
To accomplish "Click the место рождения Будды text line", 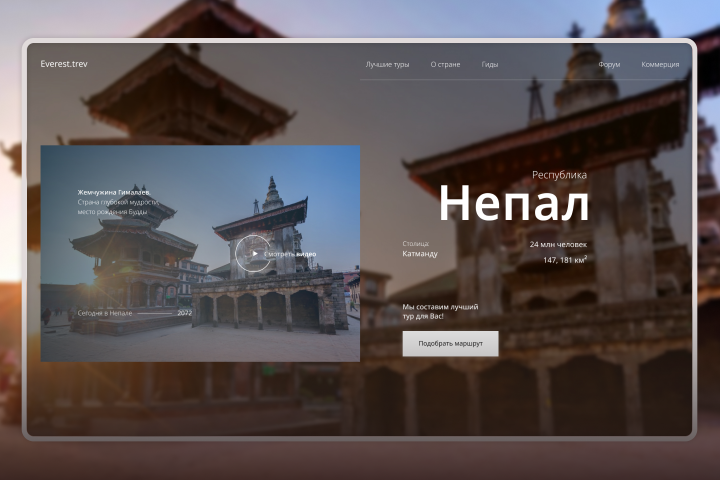I will coord(112,212).
